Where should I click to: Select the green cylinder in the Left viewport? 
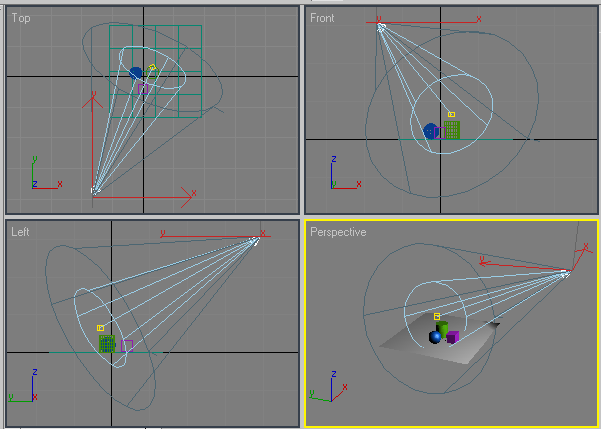(107, 344)
